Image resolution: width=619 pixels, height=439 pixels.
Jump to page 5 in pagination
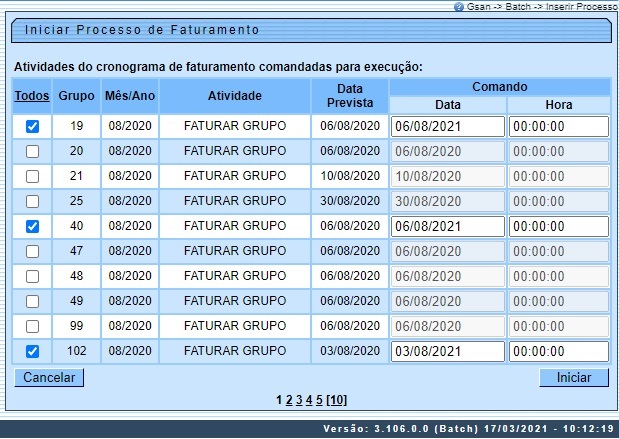pos(319,400)
